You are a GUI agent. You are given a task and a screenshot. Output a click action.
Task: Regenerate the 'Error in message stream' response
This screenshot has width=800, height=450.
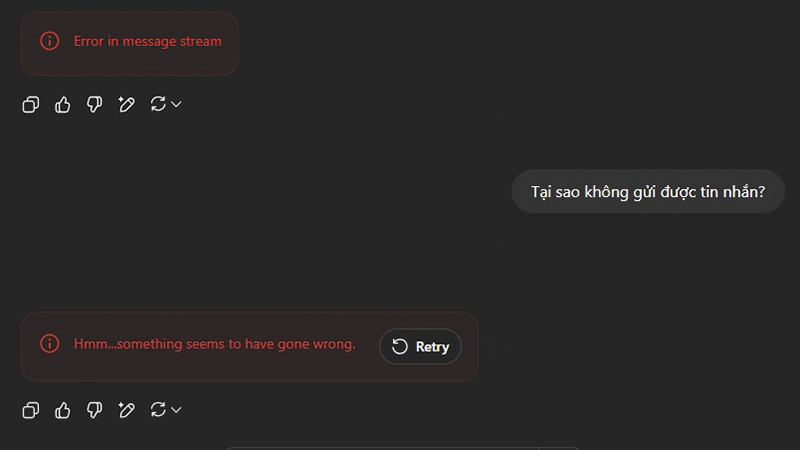[x=158, y=104]
